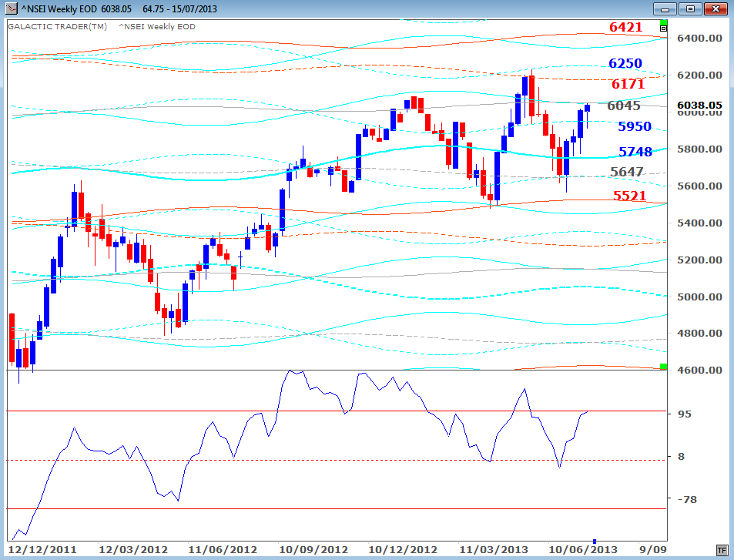Click the grey 6045 level label

point(624,106)
